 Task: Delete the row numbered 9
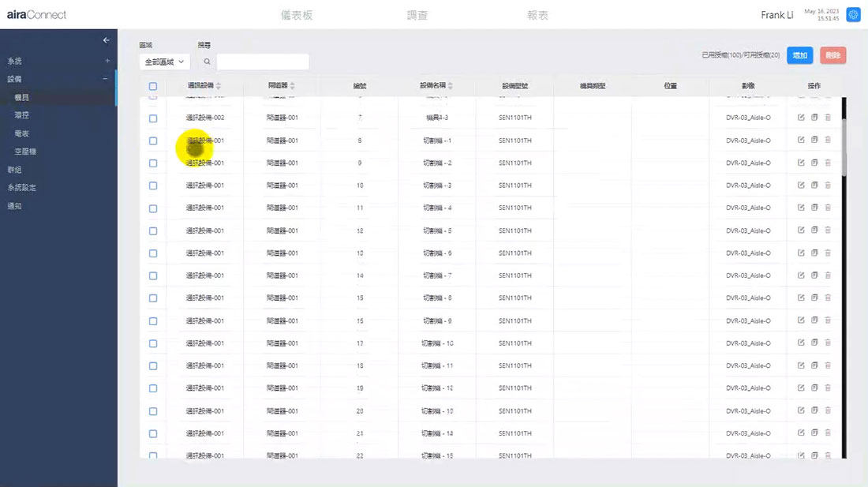point(828,163)
